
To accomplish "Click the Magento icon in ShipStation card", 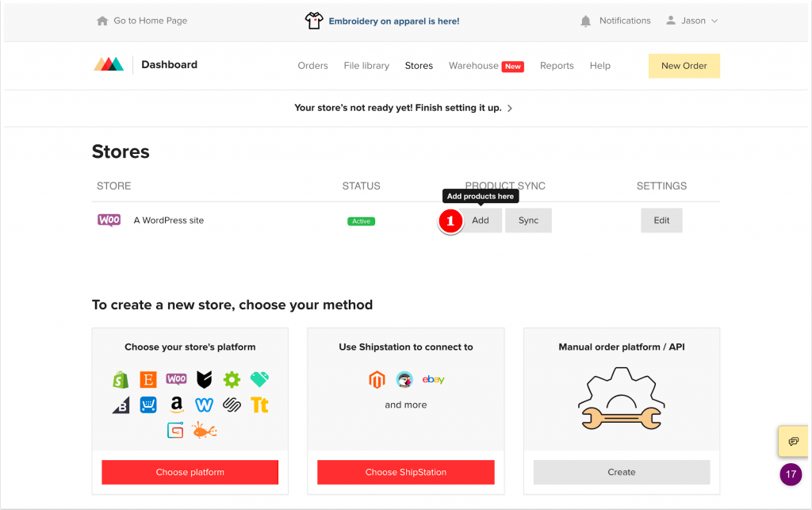I will pos(377,379).
